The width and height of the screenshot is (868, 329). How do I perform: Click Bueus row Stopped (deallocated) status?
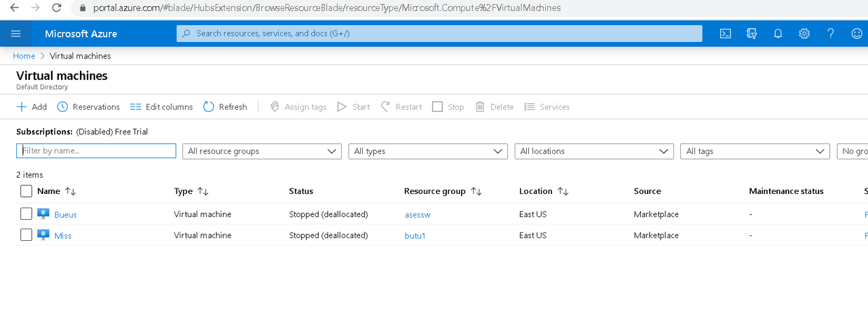tap(328, 214)
